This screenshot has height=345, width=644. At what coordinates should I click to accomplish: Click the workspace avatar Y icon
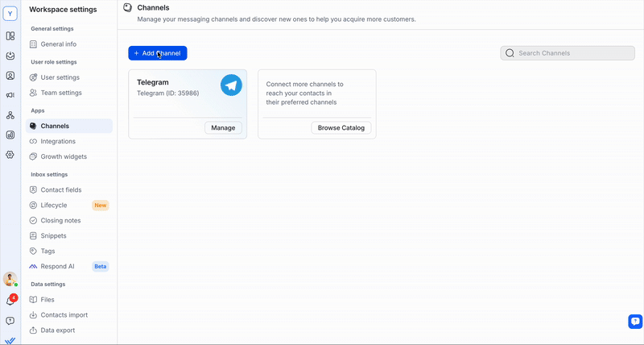(x=10, y=14)
